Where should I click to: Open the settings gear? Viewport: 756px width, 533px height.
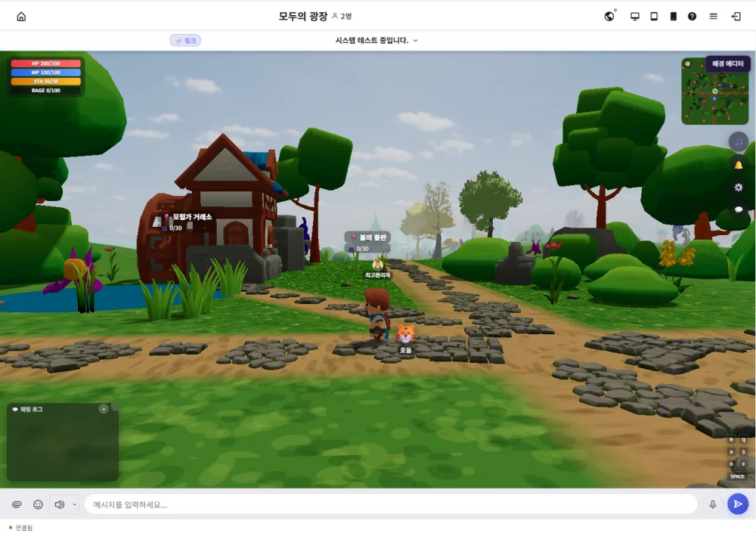738,187
